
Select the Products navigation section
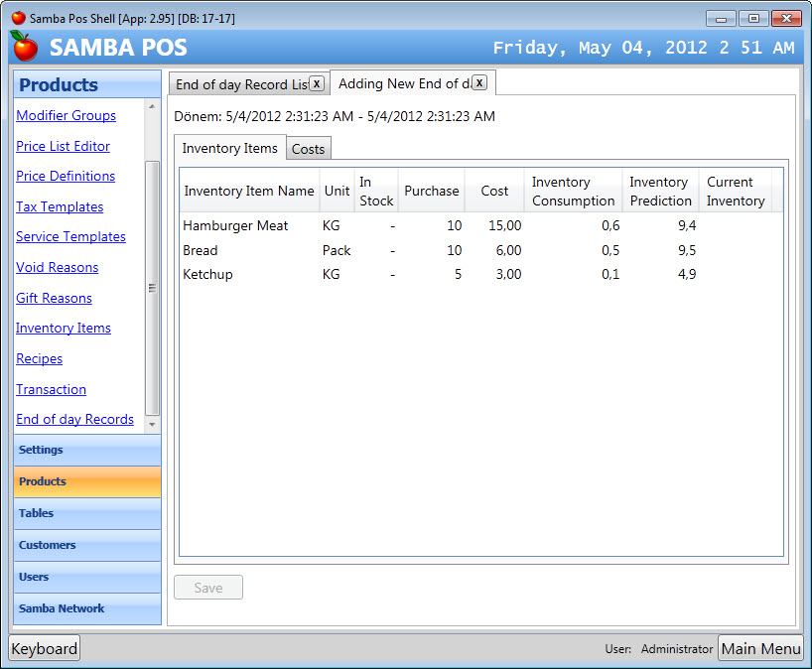[87, 481]
